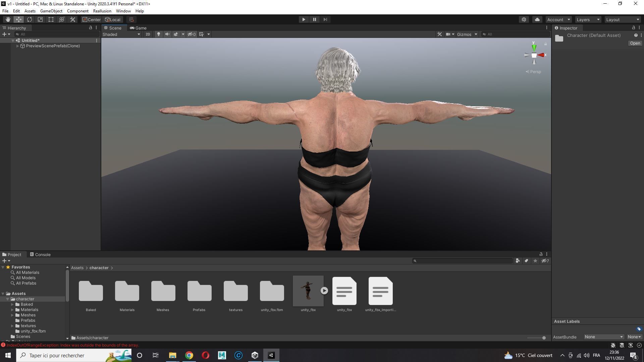The width and height of the screenshot is (644, 362).
Task: Select the unity_fbx character thumbnail
Action: 308,291
